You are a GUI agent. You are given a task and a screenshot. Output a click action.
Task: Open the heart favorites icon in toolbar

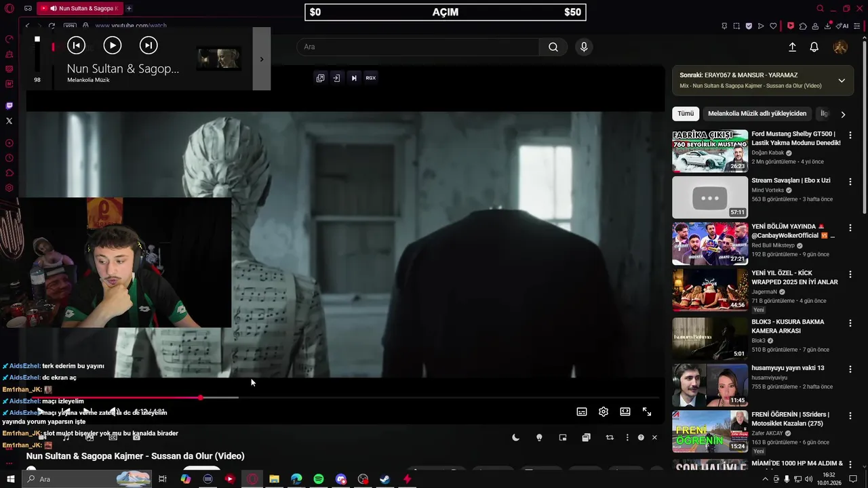coord(773,26)
